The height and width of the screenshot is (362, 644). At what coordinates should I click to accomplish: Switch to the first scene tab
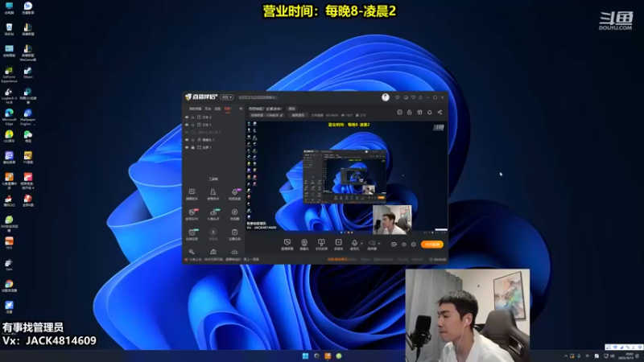point(196,109)
